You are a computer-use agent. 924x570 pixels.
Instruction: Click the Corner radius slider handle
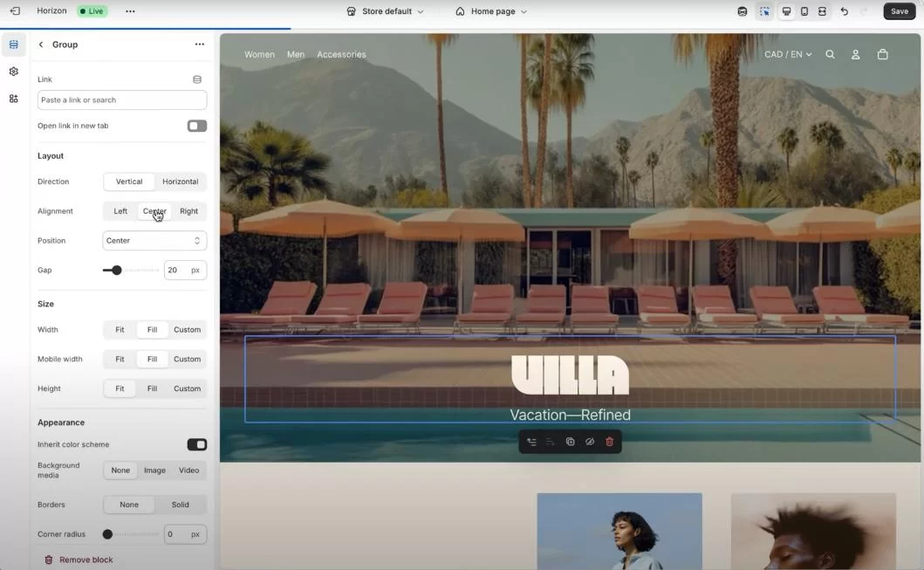click(x=107, y=534)
